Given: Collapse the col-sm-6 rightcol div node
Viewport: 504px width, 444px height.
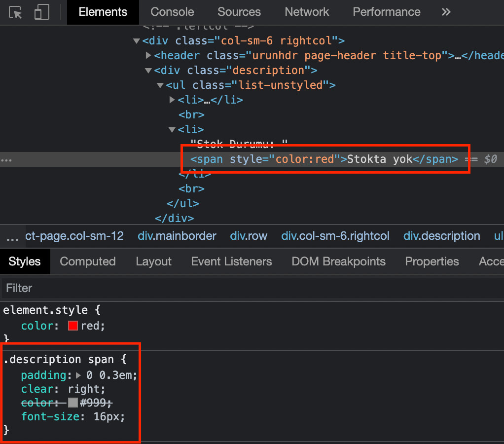Looking at the screenshot, I should [x=136, y=41].
